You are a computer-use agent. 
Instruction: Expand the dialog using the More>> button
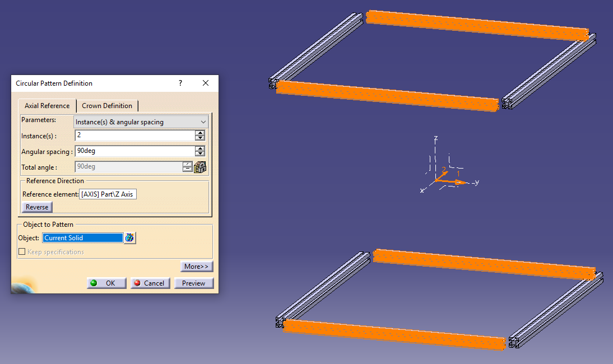coord(196,266)
